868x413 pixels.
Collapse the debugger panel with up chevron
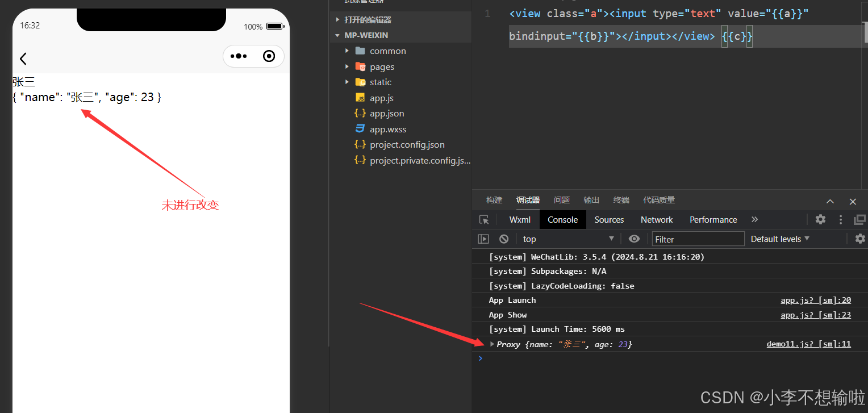point(830,201)
